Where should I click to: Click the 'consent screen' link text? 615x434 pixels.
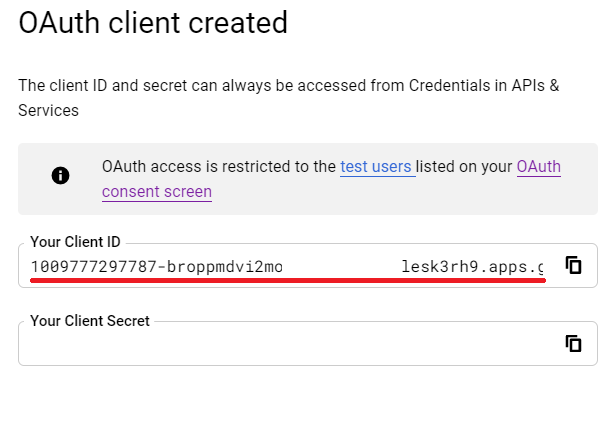157,192
